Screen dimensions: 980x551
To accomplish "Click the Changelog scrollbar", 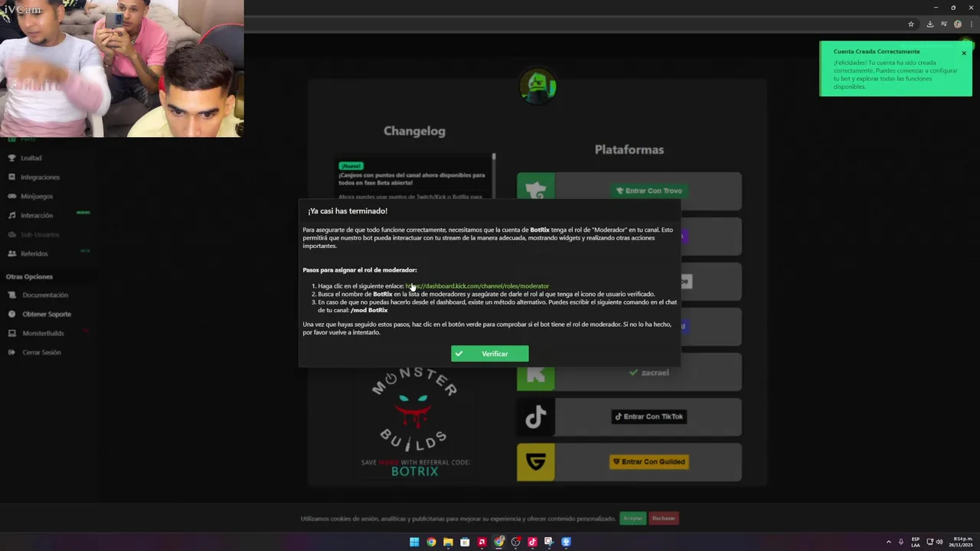I will [x=494, y=176].
